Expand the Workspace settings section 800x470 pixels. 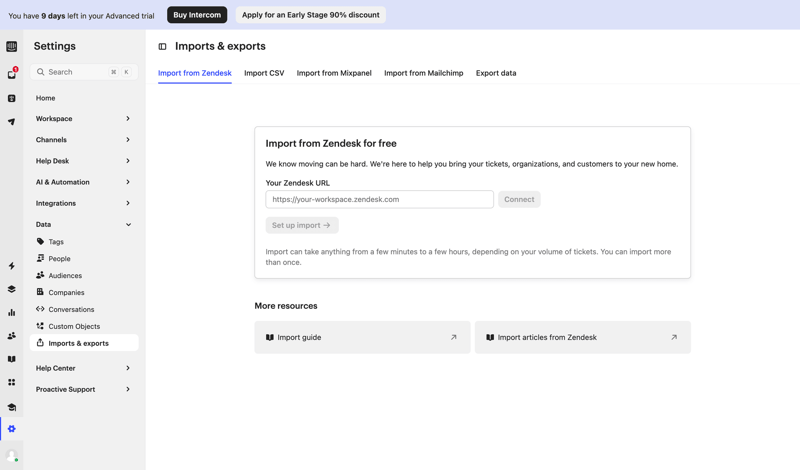pyautogui.click(x=84, y=119)
